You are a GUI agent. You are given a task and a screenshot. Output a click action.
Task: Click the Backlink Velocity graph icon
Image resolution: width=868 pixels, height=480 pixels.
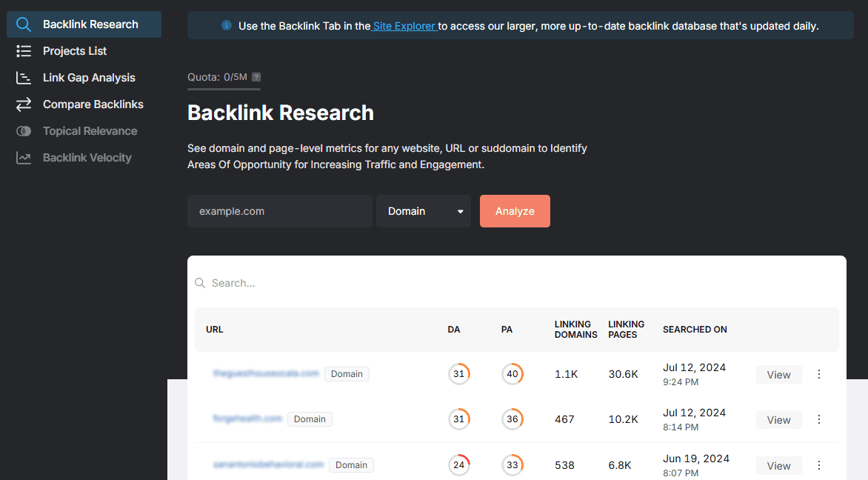[x=23, y=157]
